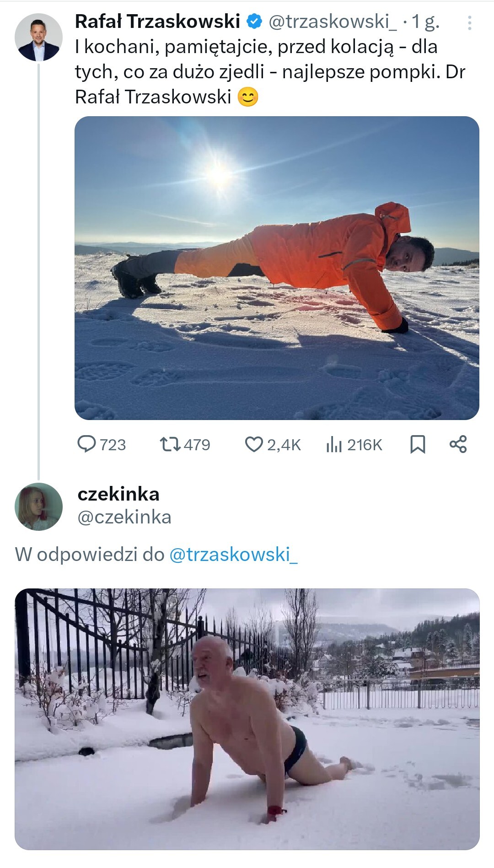Open czekinka's profile picture
494x868 pixels.
(38, 507)
